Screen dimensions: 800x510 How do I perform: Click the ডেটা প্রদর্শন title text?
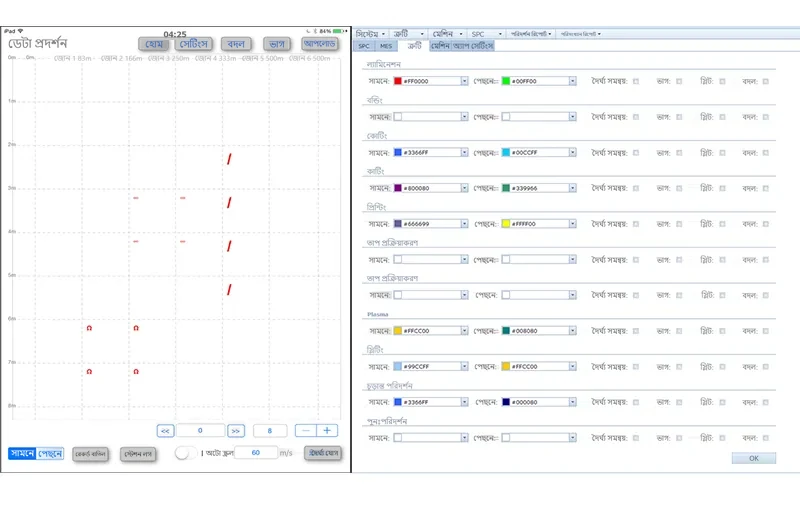click(38, 43)
